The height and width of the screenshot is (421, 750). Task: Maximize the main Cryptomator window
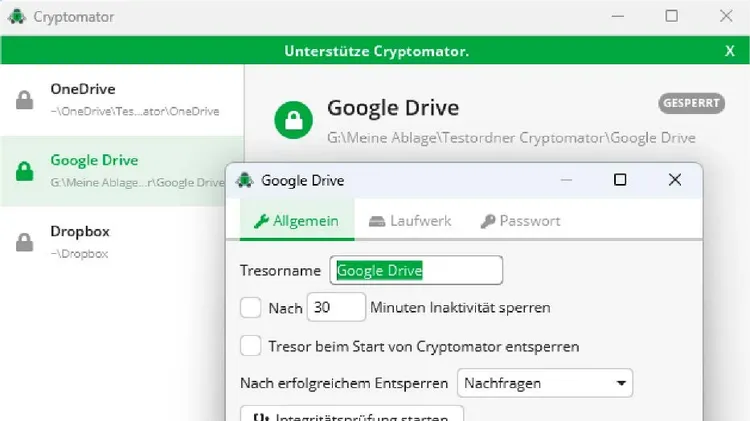coord(672,16)
